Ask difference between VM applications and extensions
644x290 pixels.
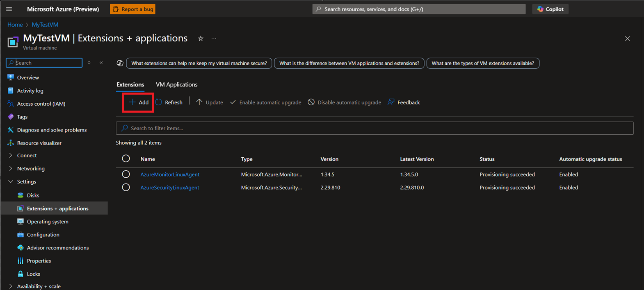pos(349,63)
